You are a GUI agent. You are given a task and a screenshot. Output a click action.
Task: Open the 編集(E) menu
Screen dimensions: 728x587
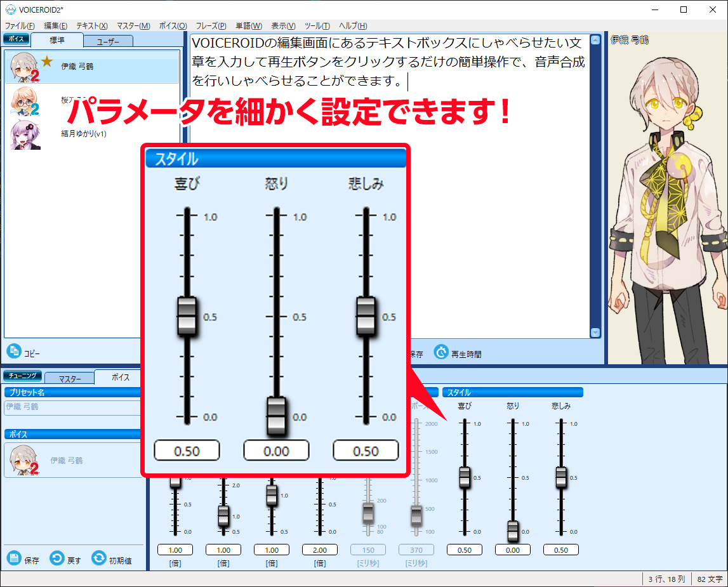coord(55,26)
